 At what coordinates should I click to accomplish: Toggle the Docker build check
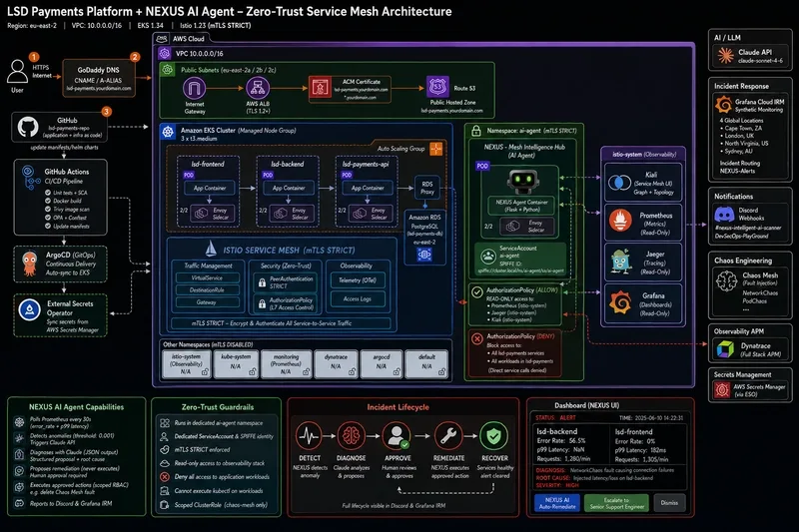[x=47, y=201]
